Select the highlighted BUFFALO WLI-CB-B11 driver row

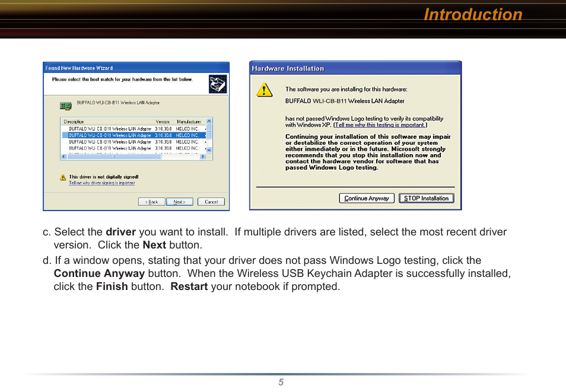134,135
